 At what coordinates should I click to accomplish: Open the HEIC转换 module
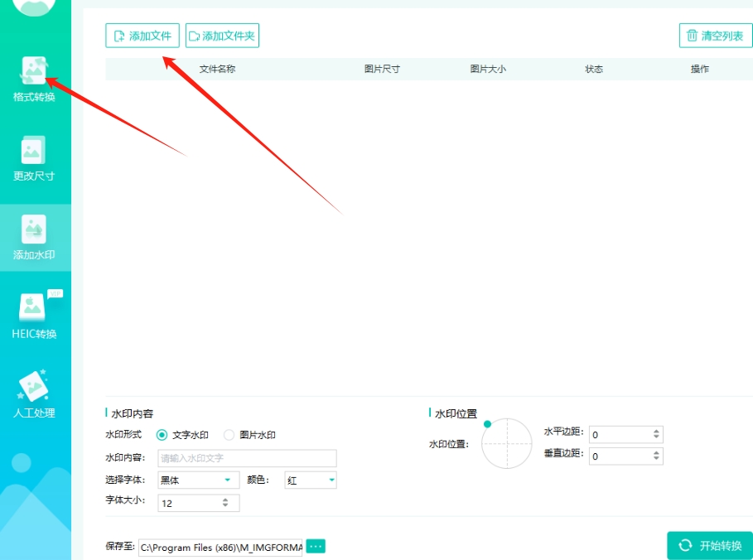pos(34,316)
